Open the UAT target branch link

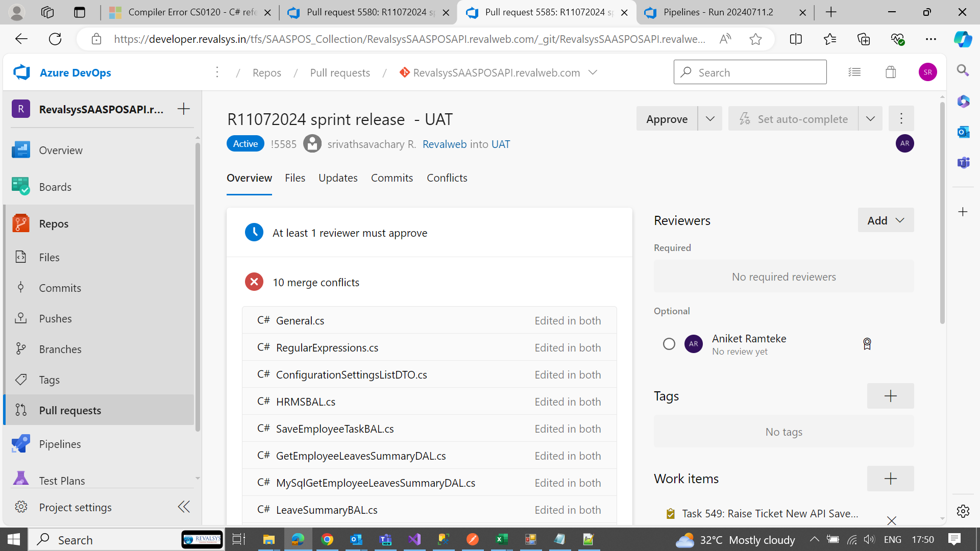pos(500,144)
